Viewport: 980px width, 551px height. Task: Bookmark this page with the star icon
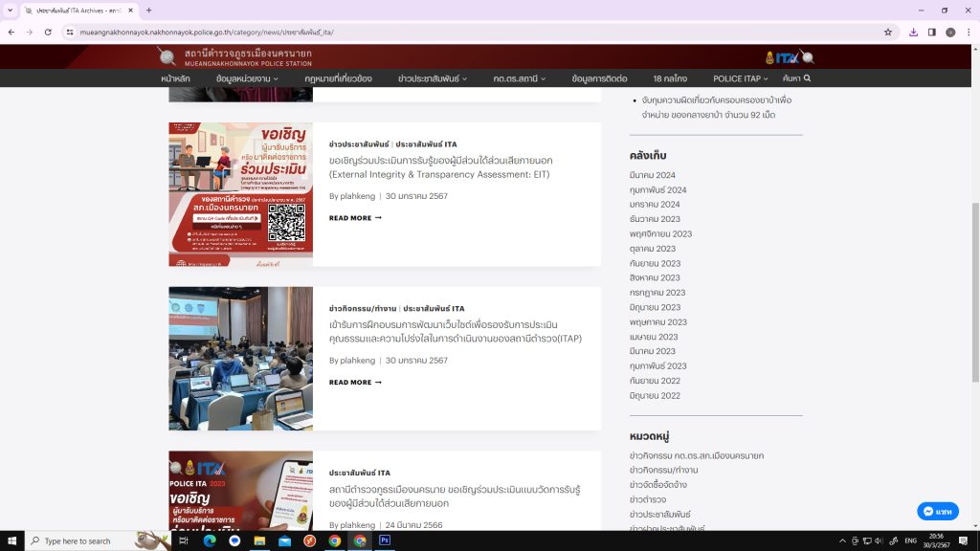click(888, 32)
